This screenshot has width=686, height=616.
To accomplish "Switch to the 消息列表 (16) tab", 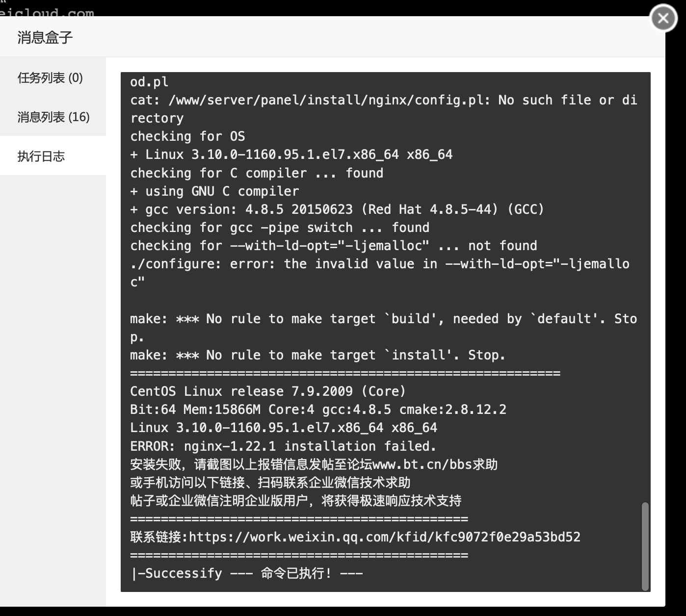I will [53, 117].
